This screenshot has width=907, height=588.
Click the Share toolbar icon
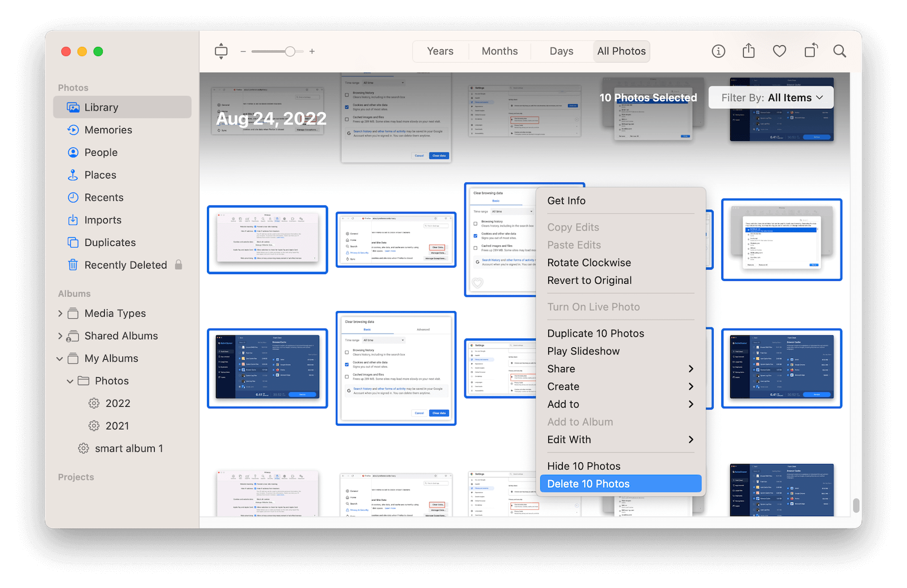click(x=749, y=51)
